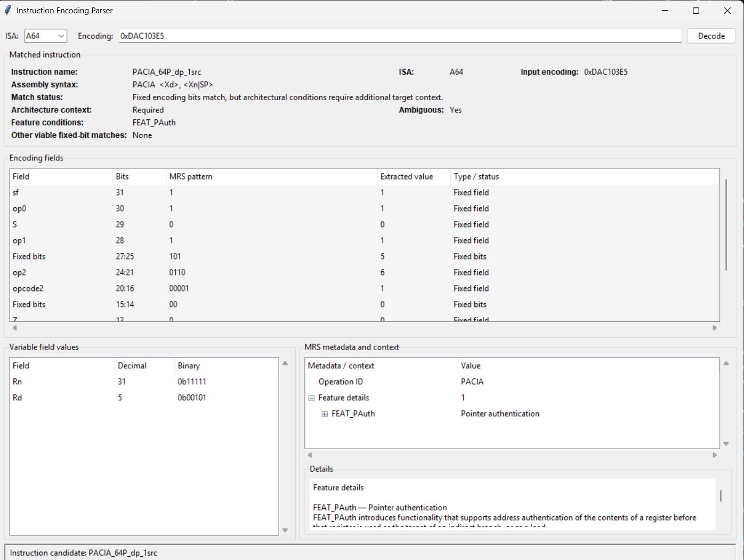Minimize the Instruction Encoding Parser window
Image resolution: width=744 pixels, height=560 pixels.
[x=665, y=11]
